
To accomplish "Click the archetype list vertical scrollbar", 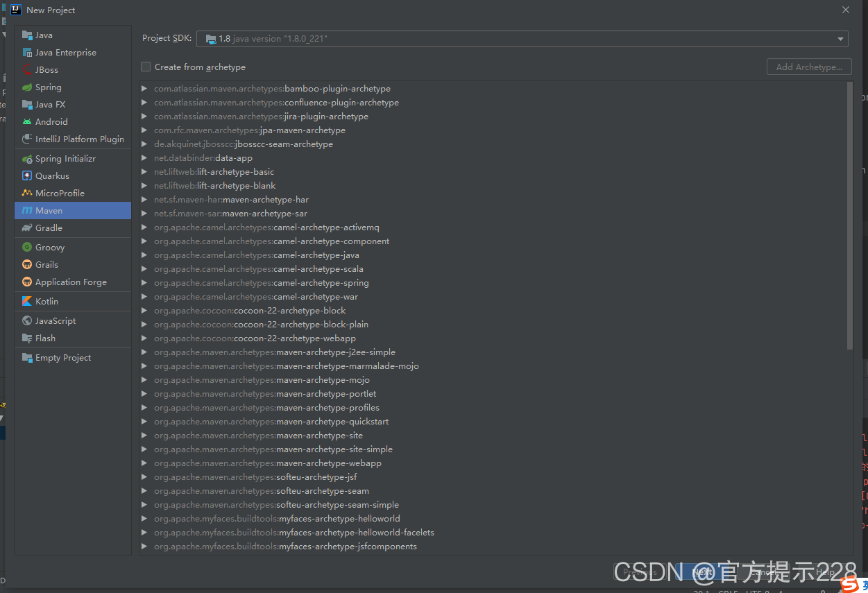I will pos(850,216).
